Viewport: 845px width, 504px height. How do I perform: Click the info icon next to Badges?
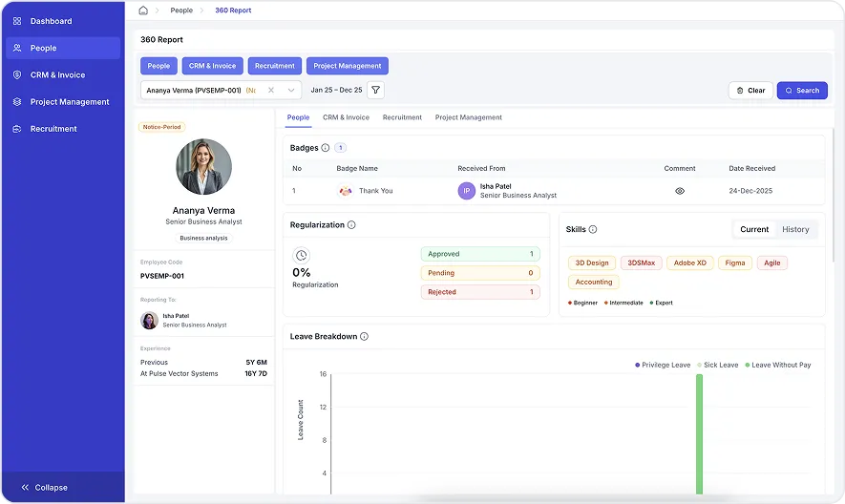[325, 148]
